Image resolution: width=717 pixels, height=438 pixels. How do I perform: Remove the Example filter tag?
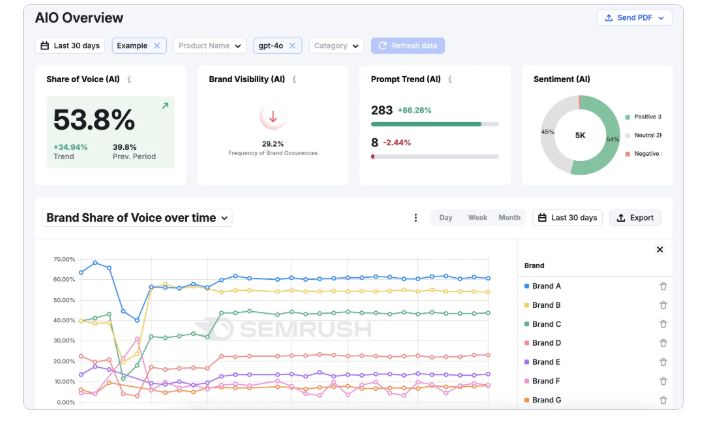[x=156, y=46]
